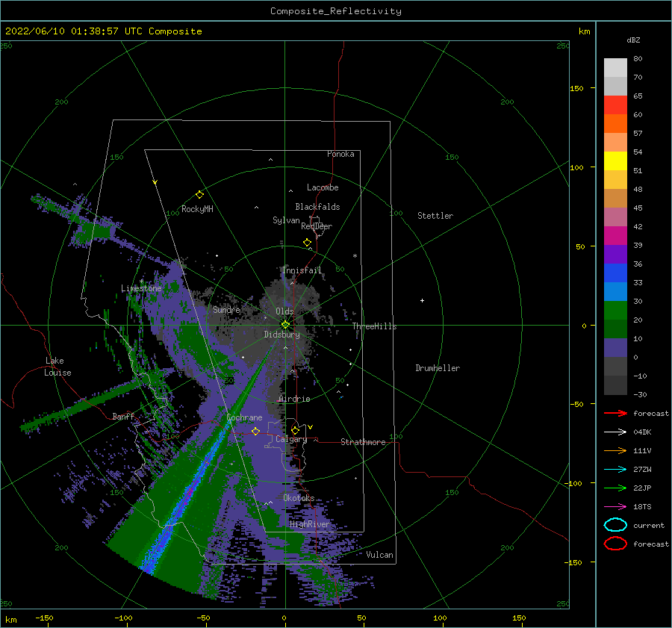Click the Lake Louise label
Image resolution: width=672 pixels, height=628 pixels.
point(57,367)
